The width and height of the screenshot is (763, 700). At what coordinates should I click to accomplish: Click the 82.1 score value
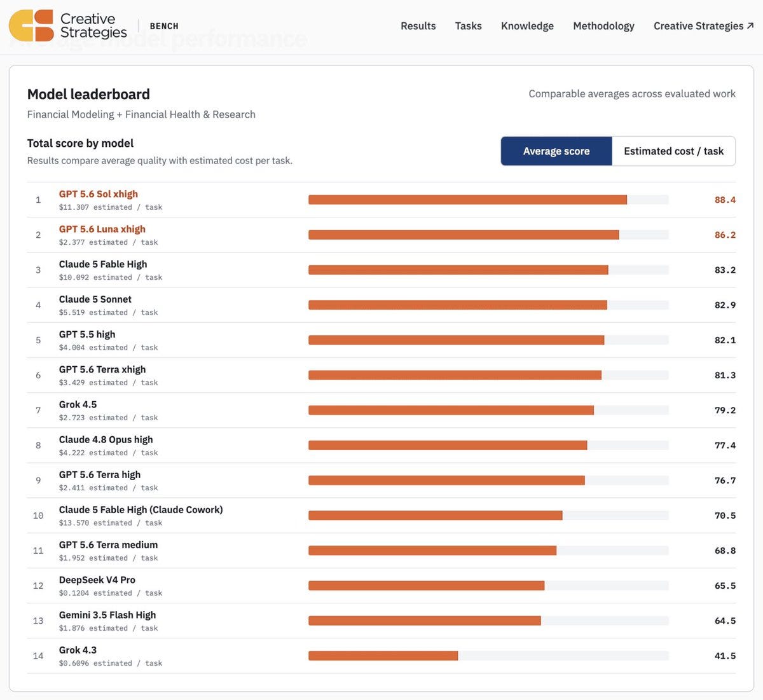click(x=725, y=340)
